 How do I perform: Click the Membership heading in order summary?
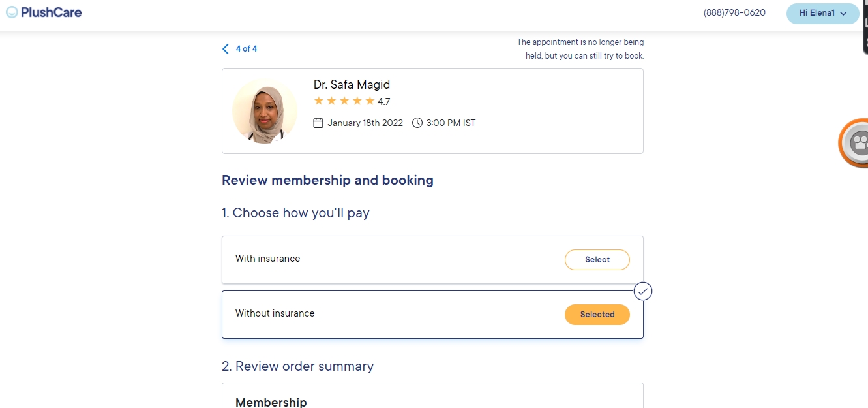click(x=271, y=402)
